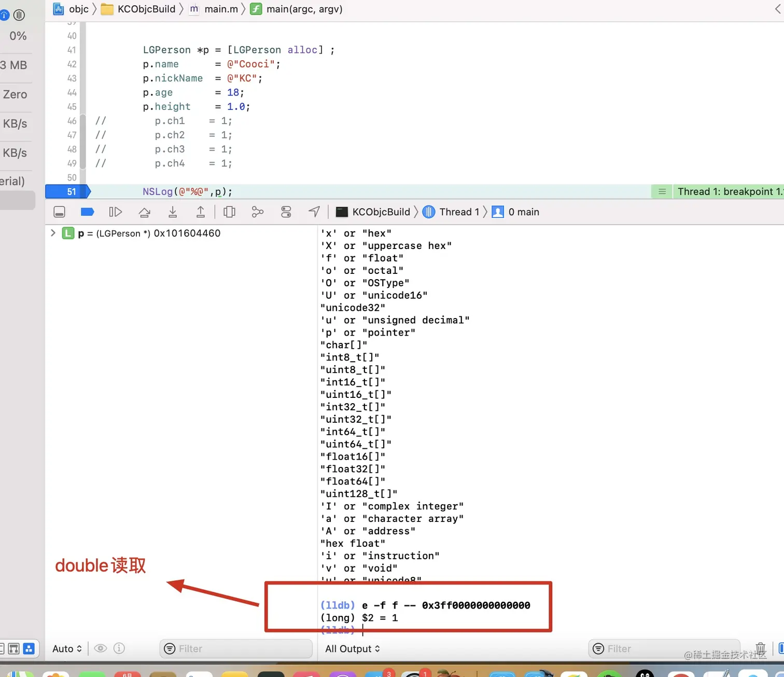
Task: Open Environment Overrides toggles icon
Action: (286, 212)
